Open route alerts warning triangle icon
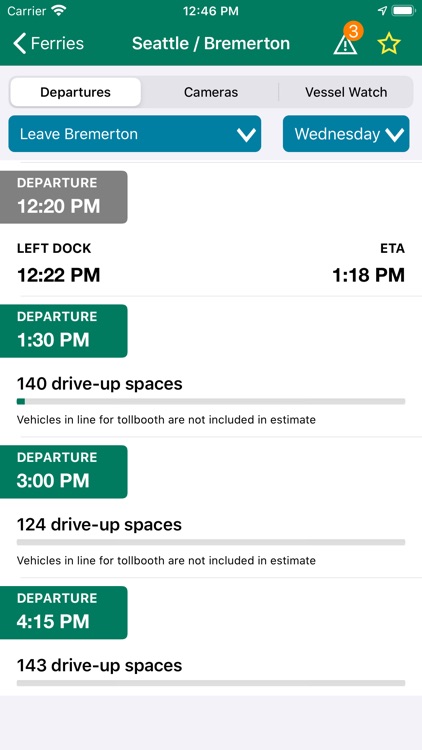The height and width of the screenshot is (750, 422). [x=345, y=44]
